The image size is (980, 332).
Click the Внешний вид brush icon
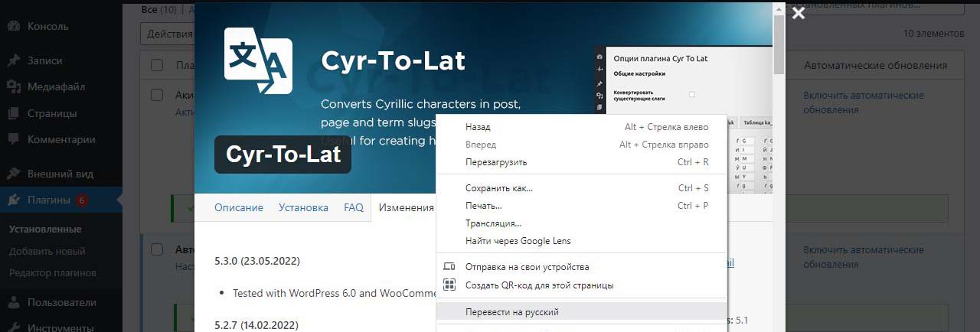14,173
